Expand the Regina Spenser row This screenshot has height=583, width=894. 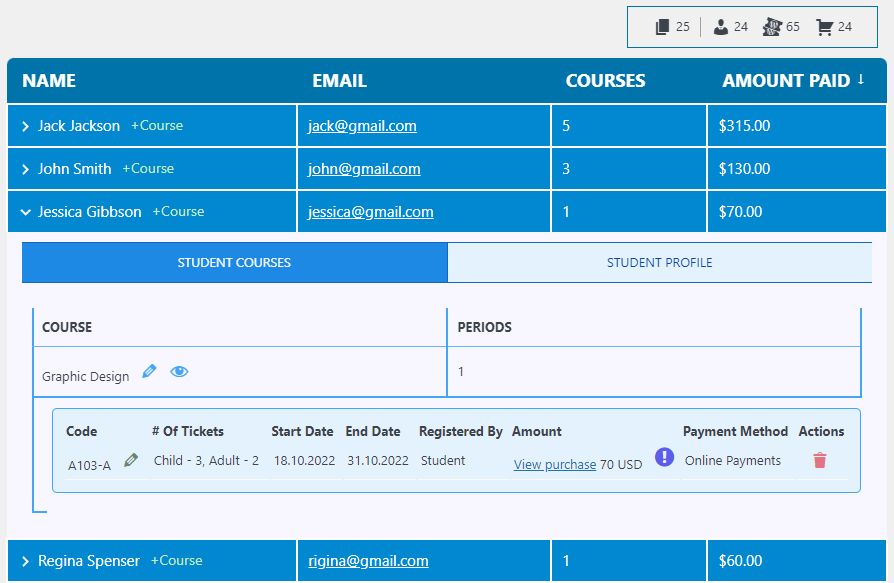25,562
